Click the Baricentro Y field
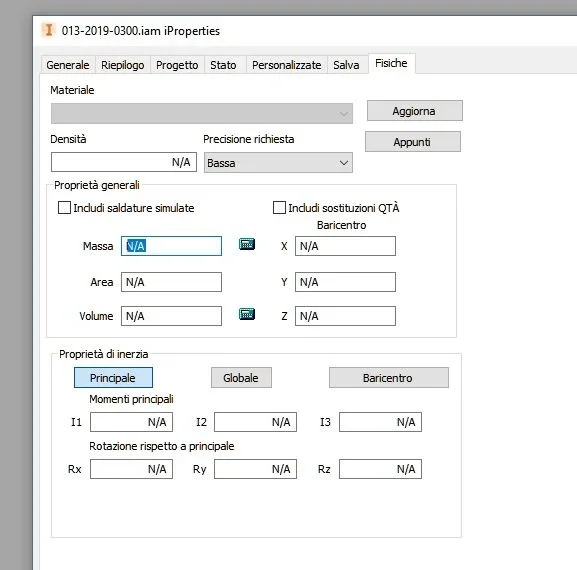This screenshot has width=577, height=570. pyautogui.click(x=346, y=282)
